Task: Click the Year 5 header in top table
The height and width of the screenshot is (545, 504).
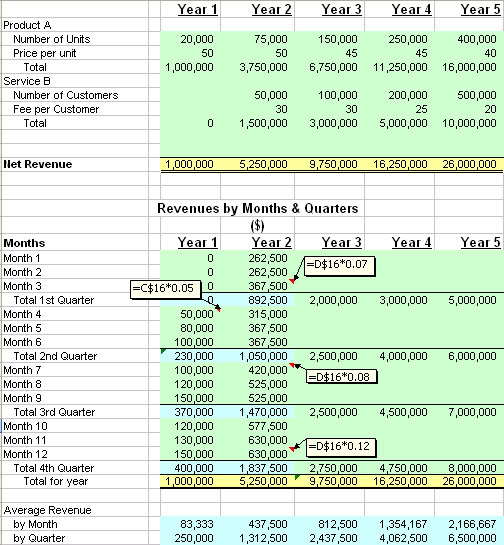Action: (x=481, y=9)
